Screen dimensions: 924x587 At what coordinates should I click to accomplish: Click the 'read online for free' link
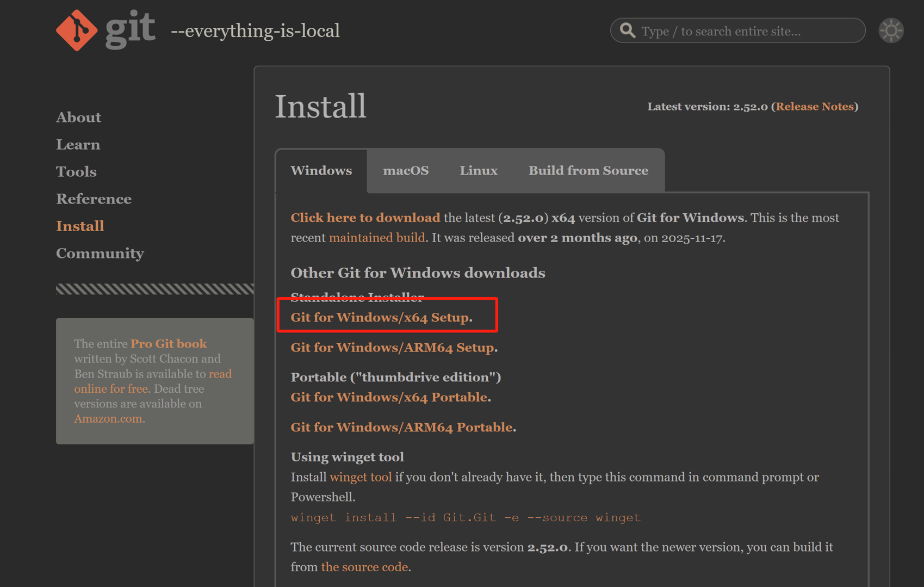click(x=153, y=381)
